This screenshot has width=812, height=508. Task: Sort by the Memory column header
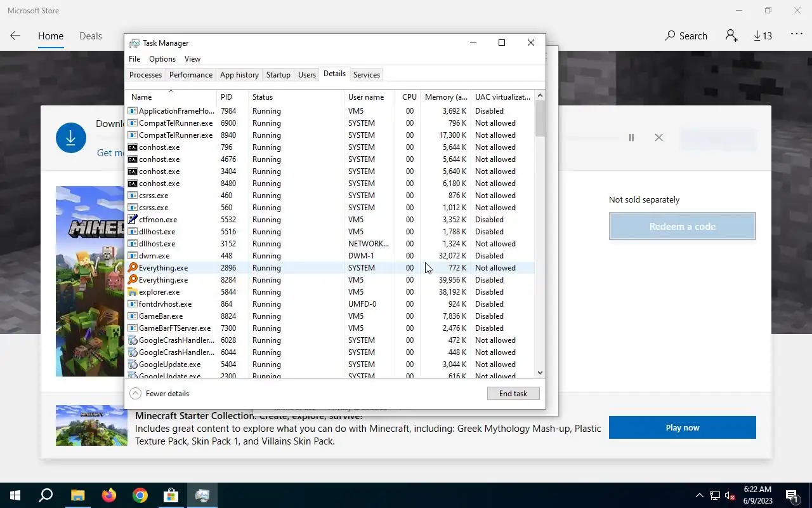[446, 97]
